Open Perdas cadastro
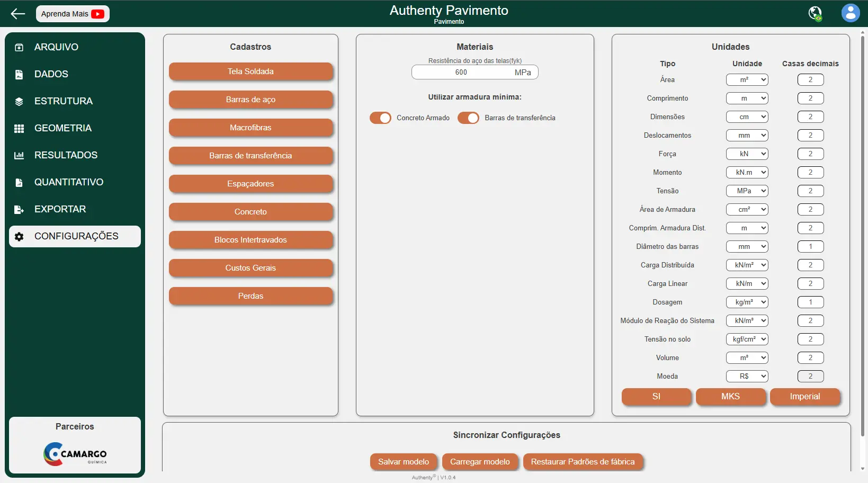Viewport: 868px width, 483px height. [250, 296]
